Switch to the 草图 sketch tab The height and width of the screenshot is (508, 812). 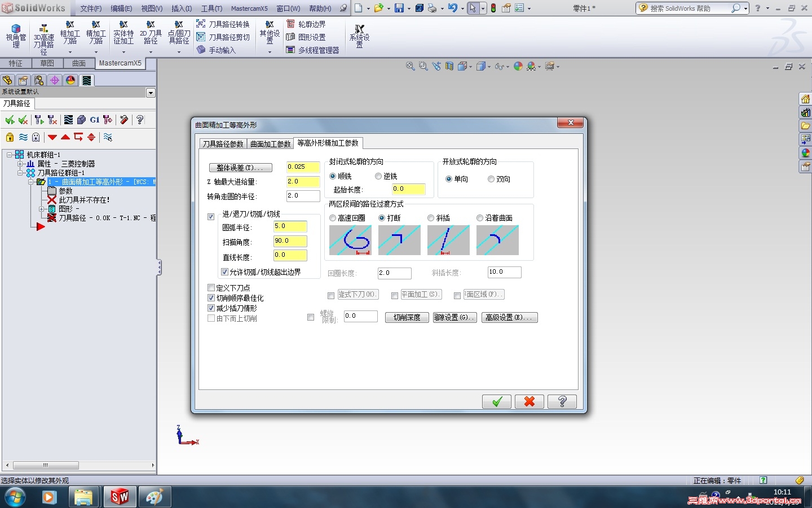(47, 63)
